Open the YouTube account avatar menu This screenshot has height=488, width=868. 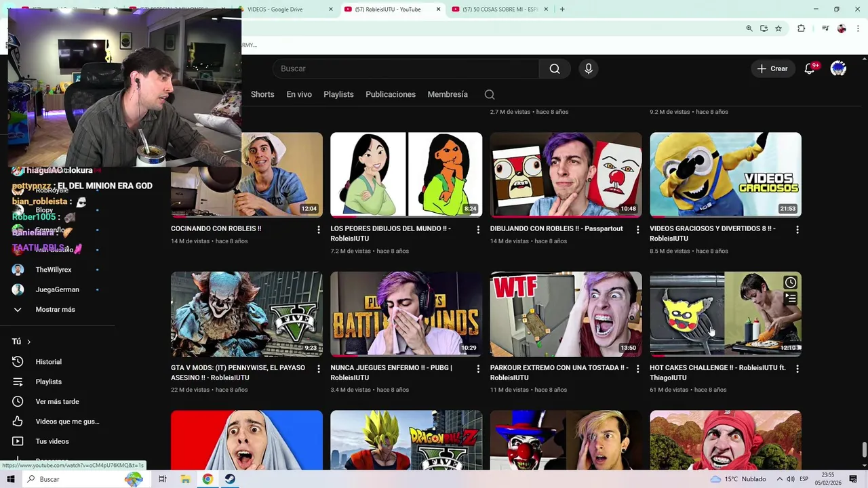[x=838, y=68]
